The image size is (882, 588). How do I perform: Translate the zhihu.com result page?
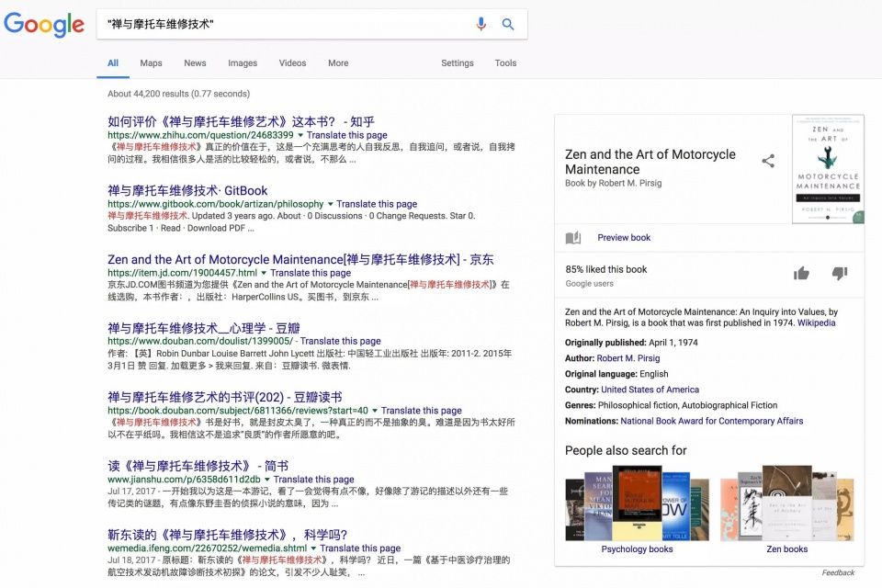point(347,135)
